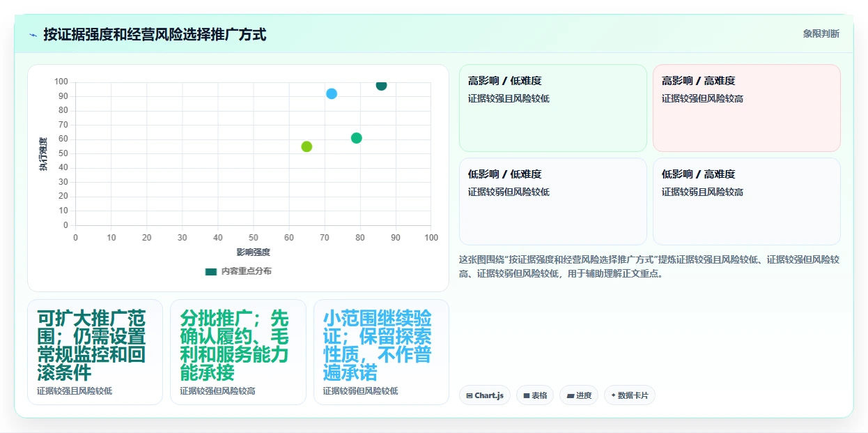Image resolution: width=868 pixels, height=433 pixels.
Task: Click the 内容重点分布 legend label
Action: click(246, 271)
